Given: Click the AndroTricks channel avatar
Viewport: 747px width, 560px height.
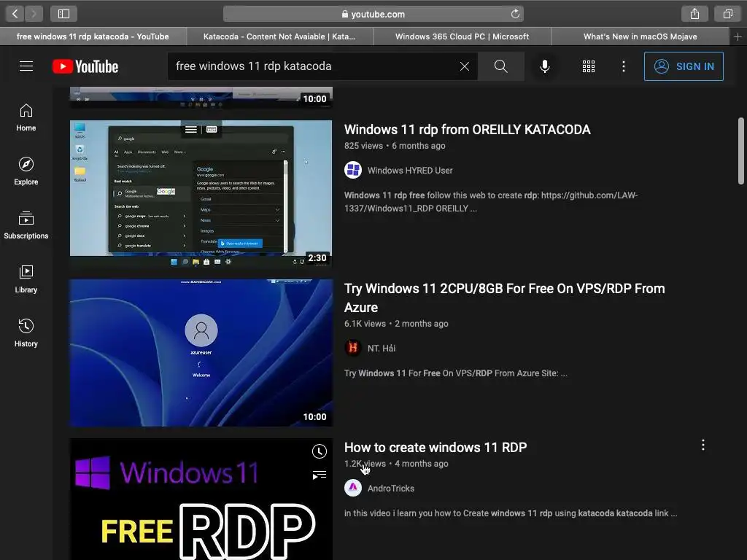Looking at the screenshot, I should [353, 488].
